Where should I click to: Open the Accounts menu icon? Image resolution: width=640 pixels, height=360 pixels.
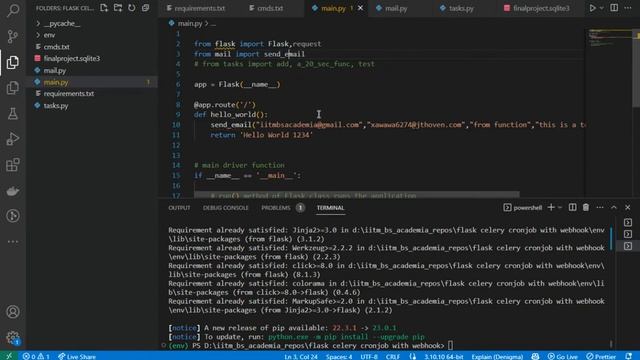tap(13, 312)
